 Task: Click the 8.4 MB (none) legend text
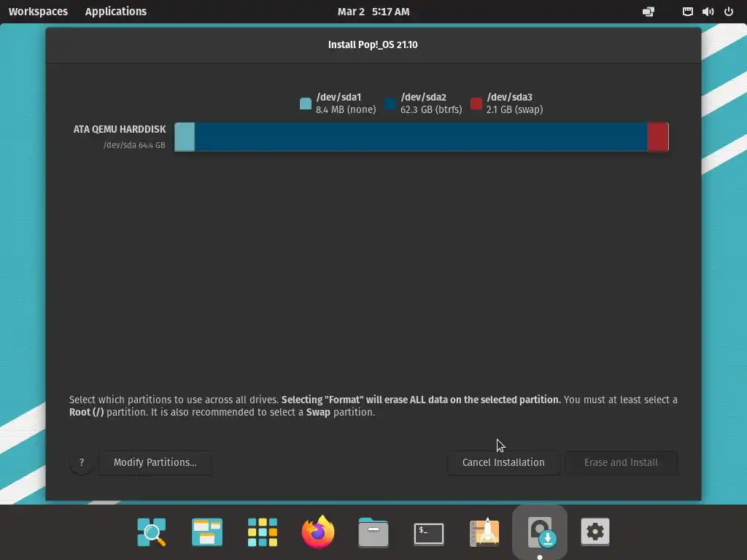[346, 109]
